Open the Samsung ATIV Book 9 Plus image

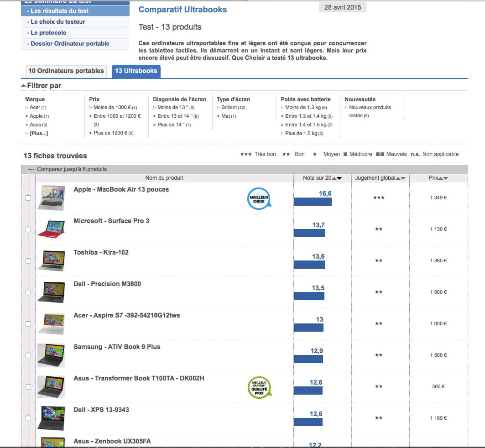coord(52,355)
